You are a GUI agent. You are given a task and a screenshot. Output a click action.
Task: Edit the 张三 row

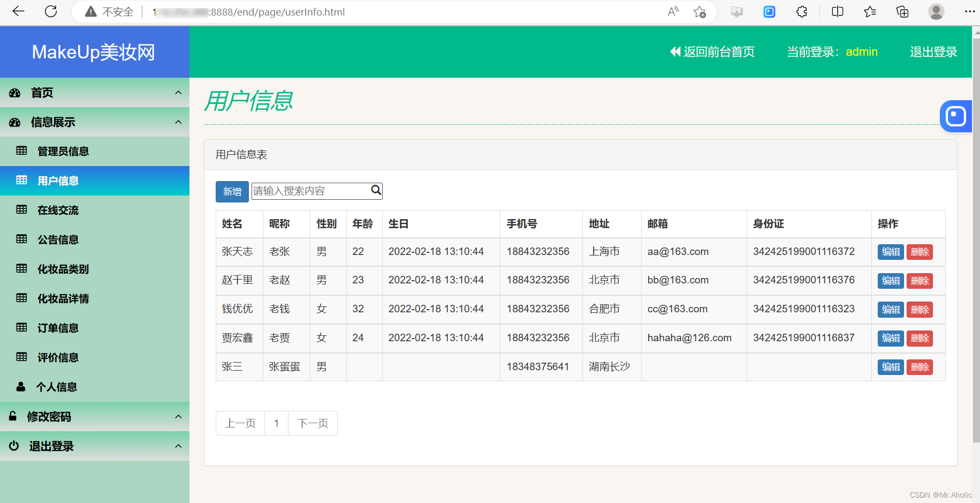[x=891, y=367]
